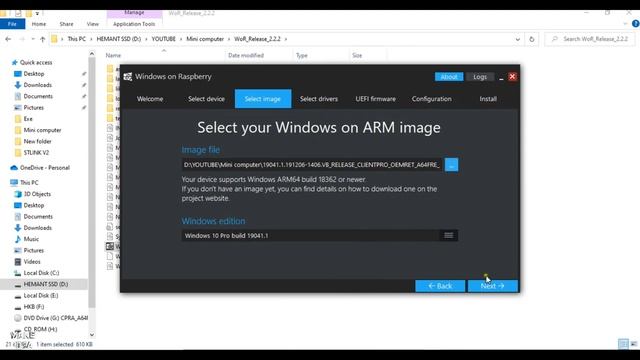This screenshot has height=360, width=640.
Task: Switch to the Welcome tab
Action: coord(150,99)
